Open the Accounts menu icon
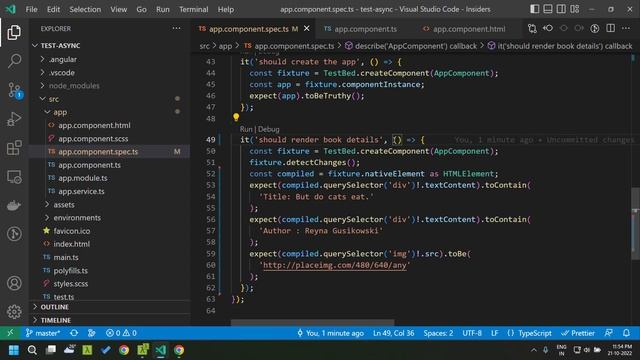 click(14, 283)
